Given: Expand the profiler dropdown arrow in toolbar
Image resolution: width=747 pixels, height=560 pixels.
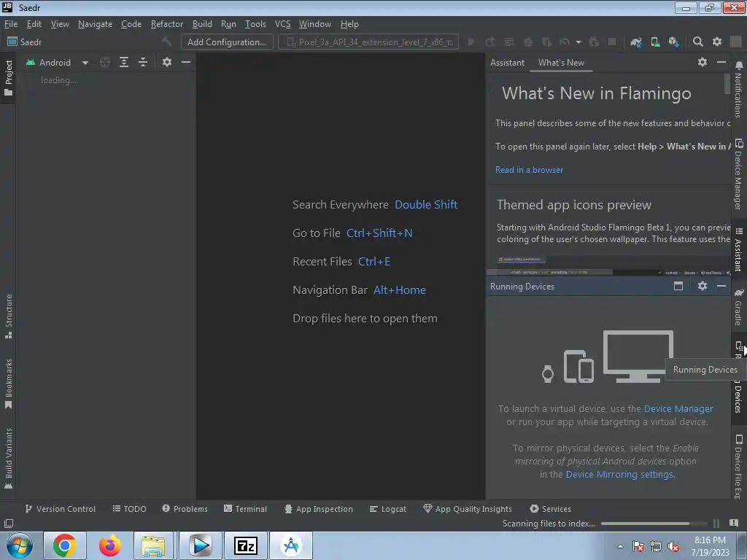Looking at the screenshot, I should [x=578, y=42].
